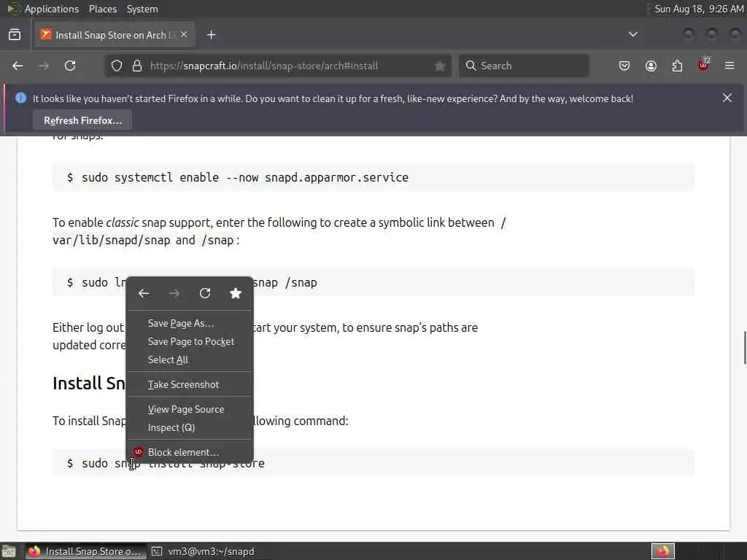Click the context menu bookmark star

tap(236, 293)
